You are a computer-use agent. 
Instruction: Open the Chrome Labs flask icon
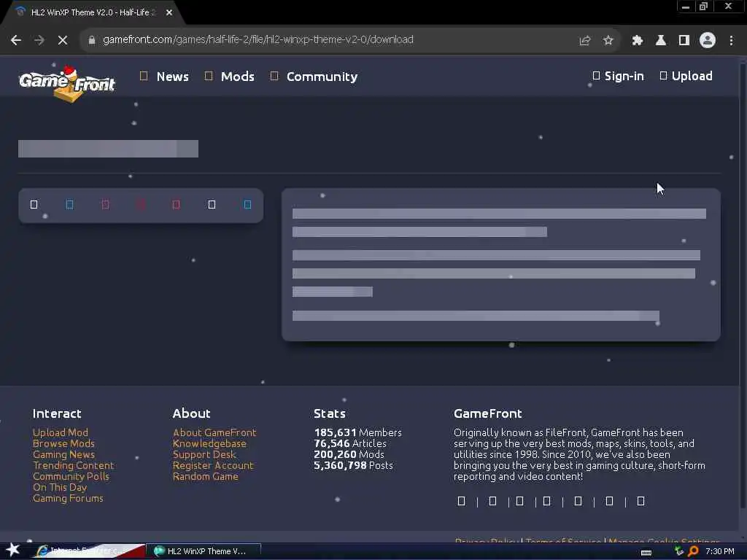click(x=661, y=41)
